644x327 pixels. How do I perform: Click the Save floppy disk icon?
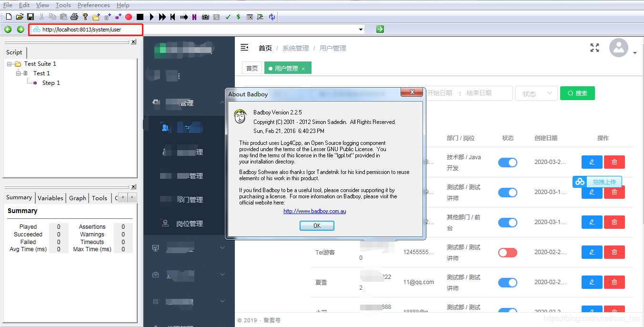tap(30, 17)
